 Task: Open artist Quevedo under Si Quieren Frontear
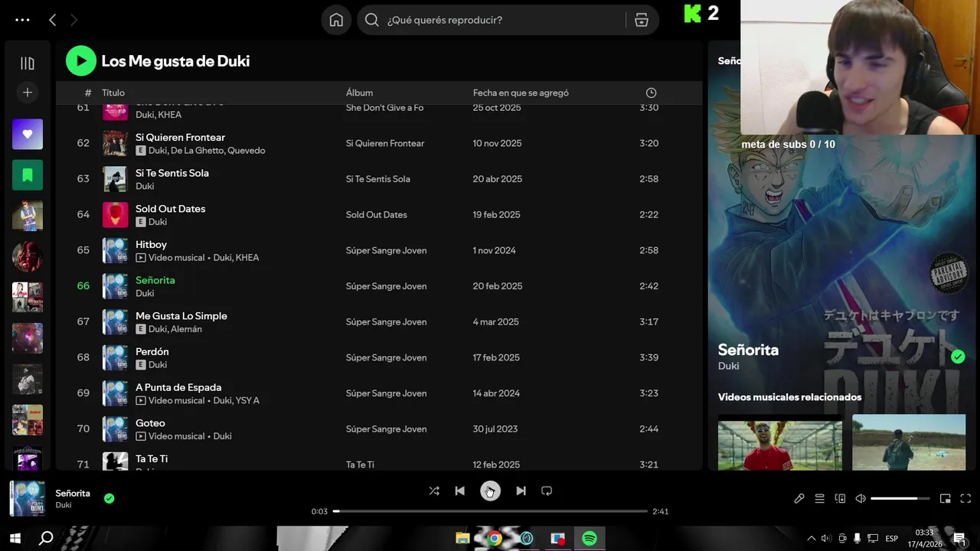(x=247, y=151)
